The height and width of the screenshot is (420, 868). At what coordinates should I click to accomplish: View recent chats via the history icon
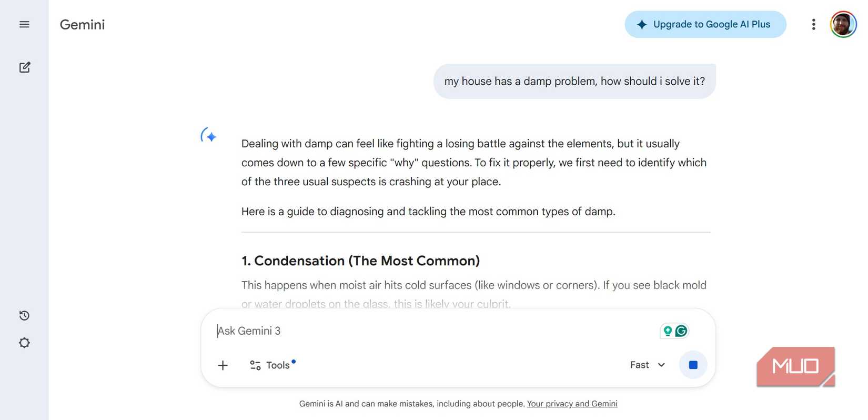tap(24, 315)
